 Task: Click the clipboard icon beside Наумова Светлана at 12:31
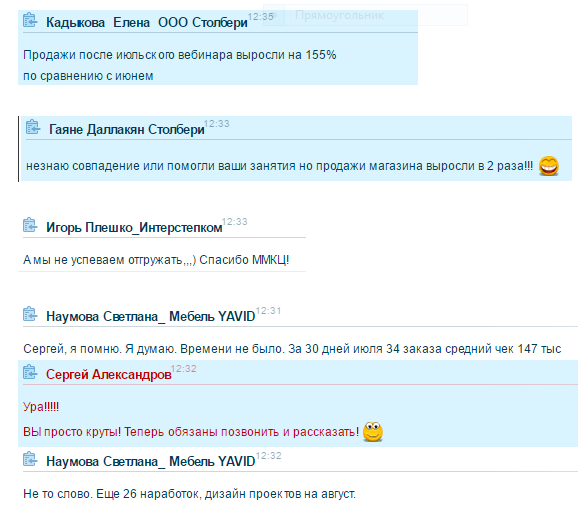[x=30, y=314]
